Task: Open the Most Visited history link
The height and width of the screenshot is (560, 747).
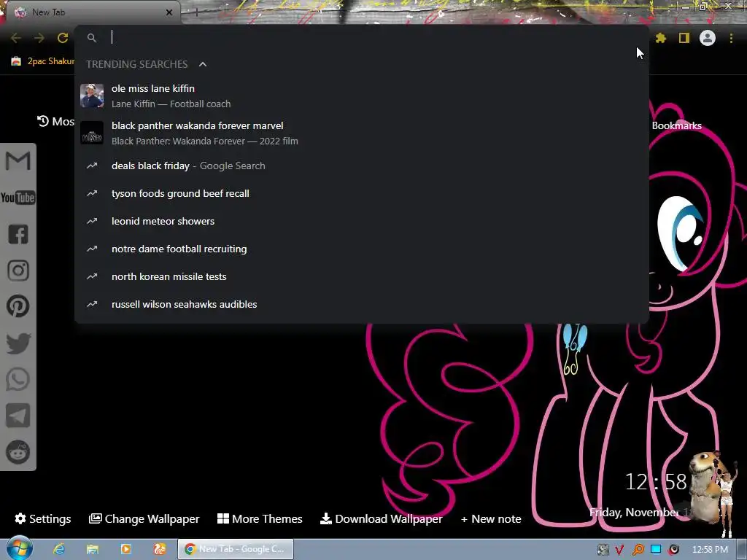Action: [55, 122]
